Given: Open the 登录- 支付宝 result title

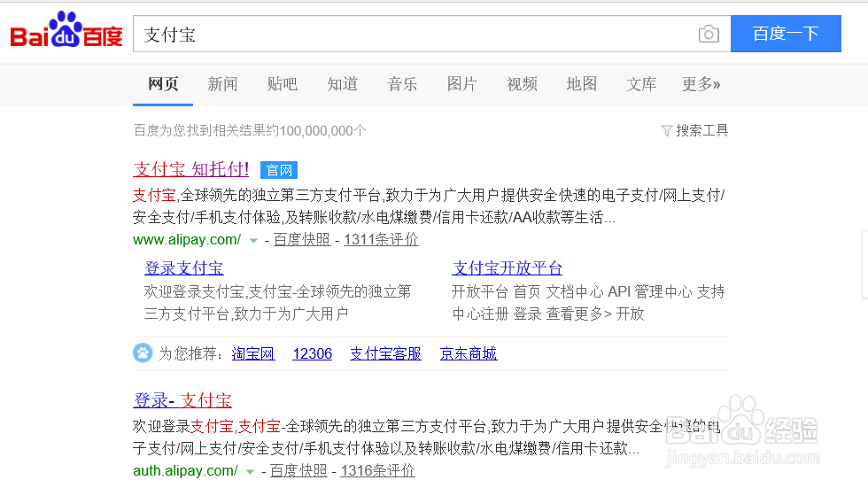Looking at the screenshot, I should 182,400.
